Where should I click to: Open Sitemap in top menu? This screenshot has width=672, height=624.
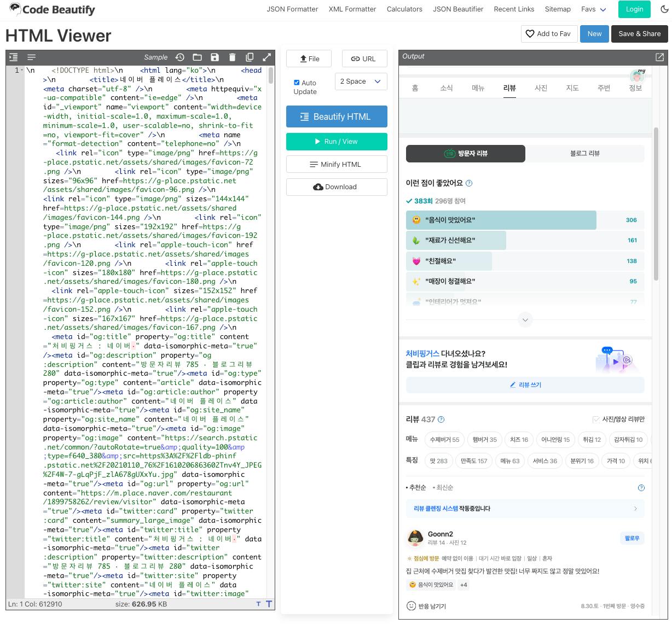(x=558, y=9)
